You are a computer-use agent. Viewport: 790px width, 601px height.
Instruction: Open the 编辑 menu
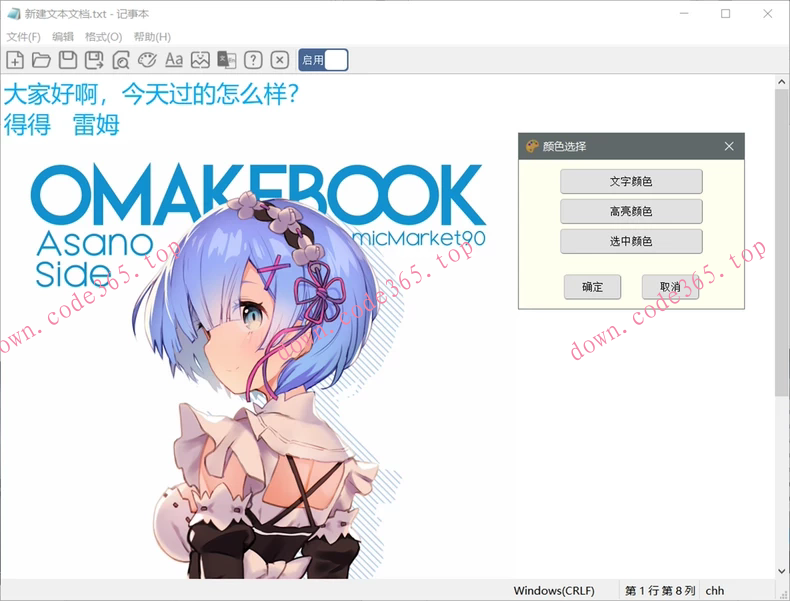coord(62,37)
